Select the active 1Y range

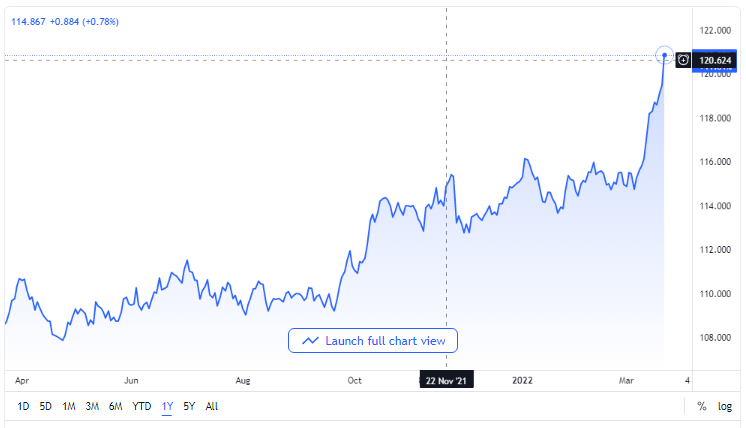coord(167,407)
